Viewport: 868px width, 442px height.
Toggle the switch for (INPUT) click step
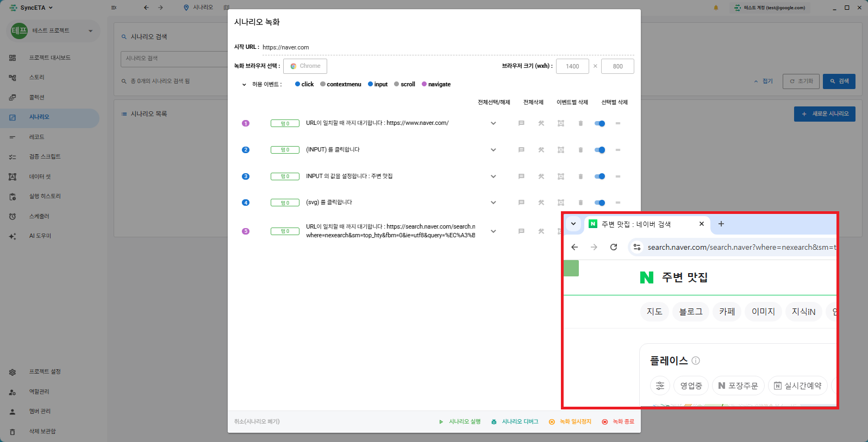coord(600,150)
